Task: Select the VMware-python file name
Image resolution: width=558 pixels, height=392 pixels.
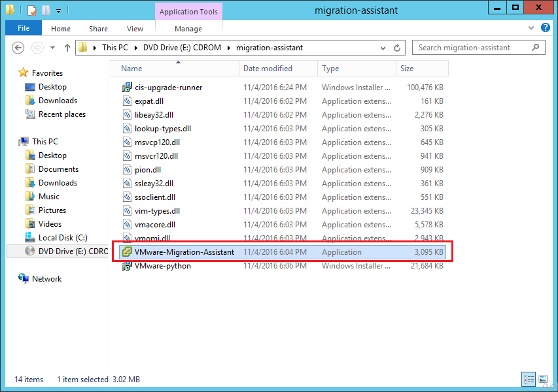Action: coord(163,266)
